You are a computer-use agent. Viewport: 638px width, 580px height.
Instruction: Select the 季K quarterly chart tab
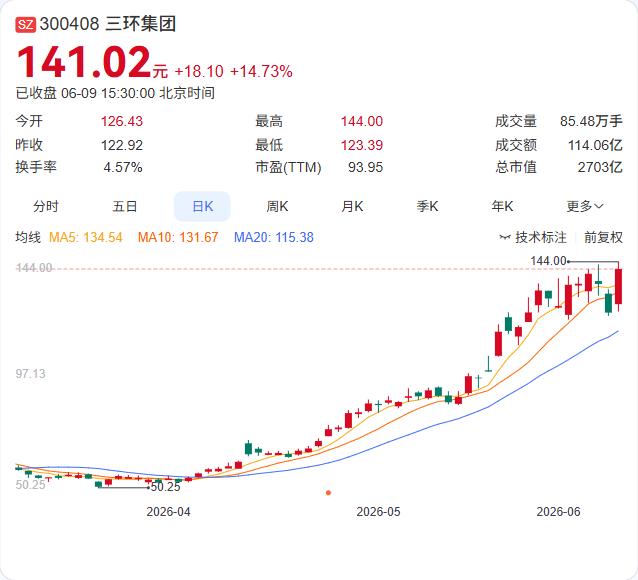427,206
